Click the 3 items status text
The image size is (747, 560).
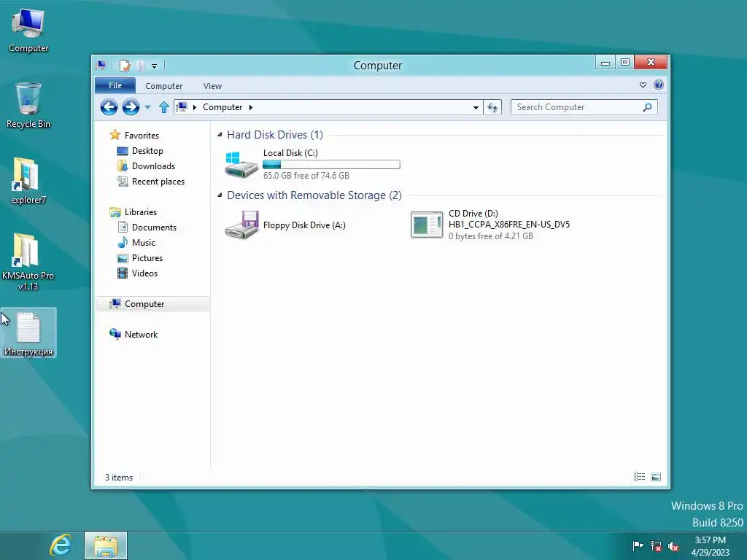pyautogui.click(x=119, y=478)
